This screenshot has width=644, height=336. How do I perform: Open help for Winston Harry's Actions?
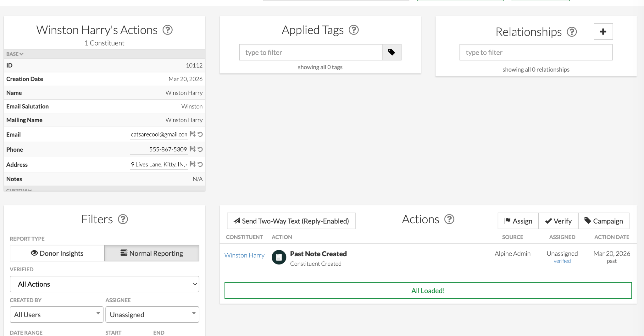[x=168, y=30]
